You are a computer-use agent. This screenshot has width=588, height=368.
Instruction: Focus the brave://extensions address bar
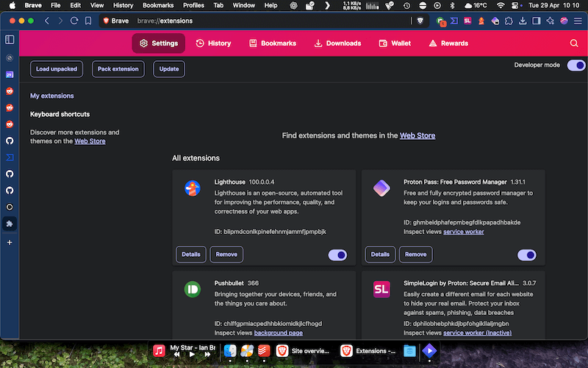262,21
